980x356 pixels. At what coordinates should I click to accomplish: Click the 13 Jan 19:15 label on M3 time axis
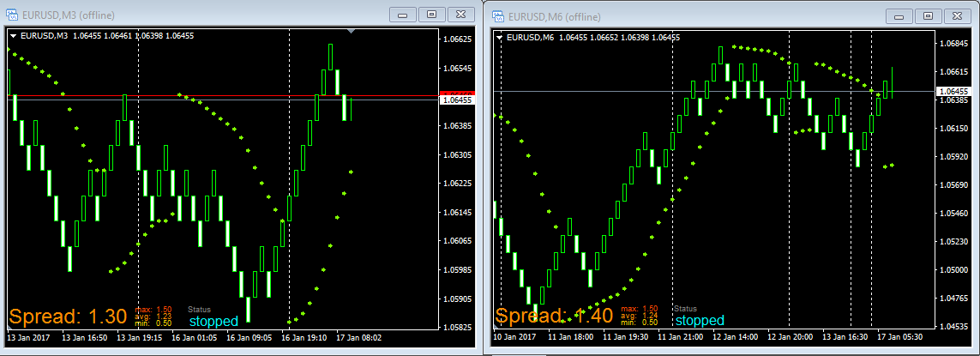[x=141, y=338]
